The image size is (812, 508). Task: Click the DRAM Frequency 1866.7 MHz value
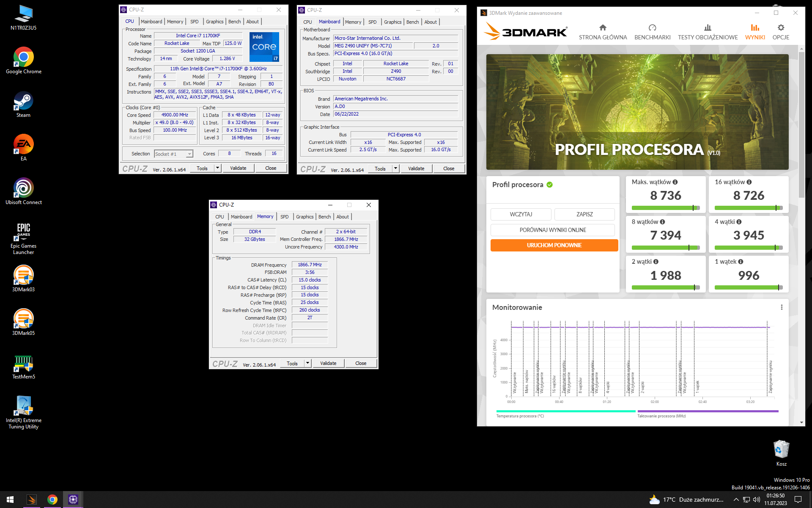point(310,265)
